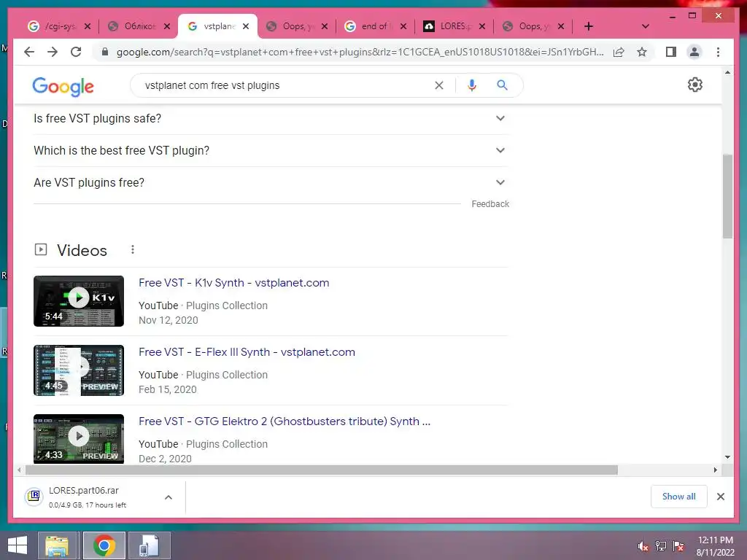747x560 pixels.
Task: Open Google quick settings gear
Action: tap(694, 85)
